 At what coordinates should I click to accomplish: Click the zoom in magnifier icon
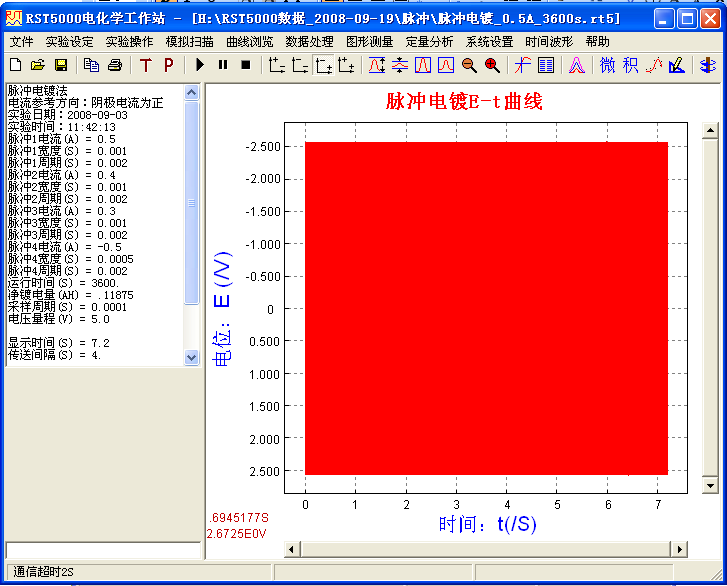pos(492,65)
